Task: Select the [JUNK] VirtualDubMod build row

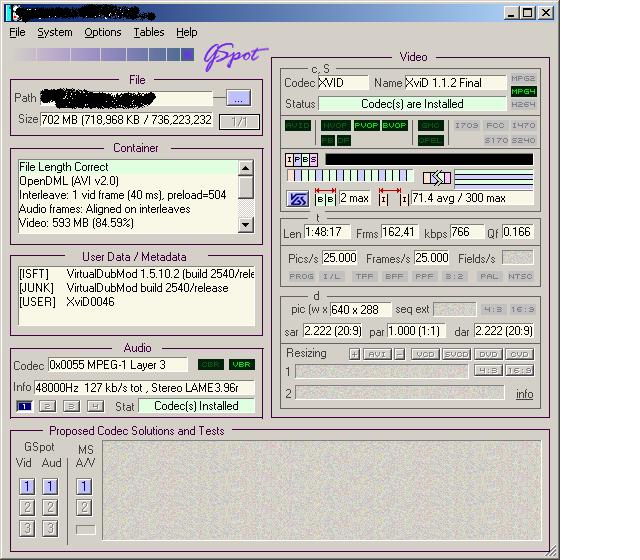Action: pos(136,288)
